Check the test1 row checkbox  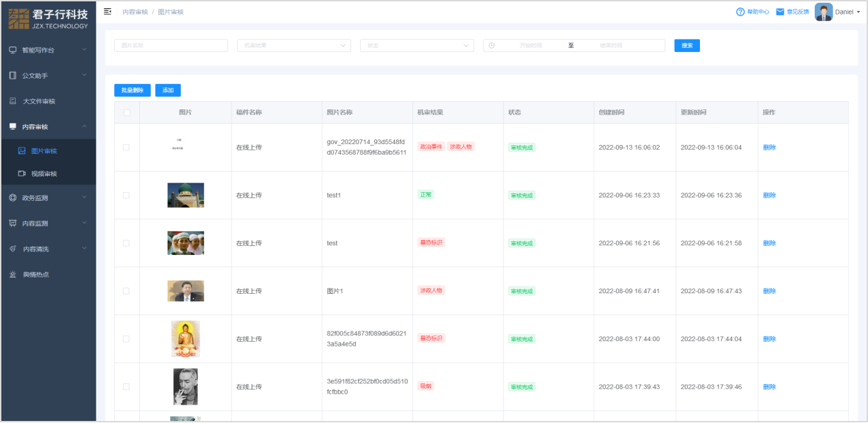point(126,195)
